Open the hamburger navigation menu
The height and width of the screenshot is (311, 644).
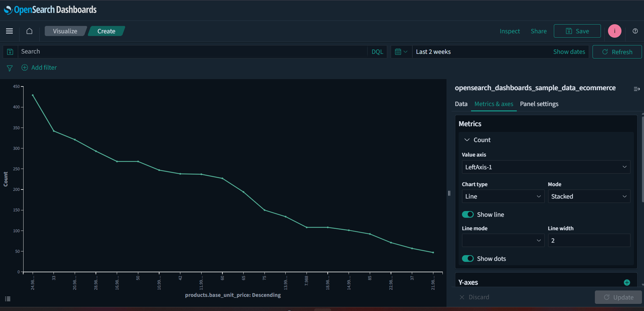(9, 31)
